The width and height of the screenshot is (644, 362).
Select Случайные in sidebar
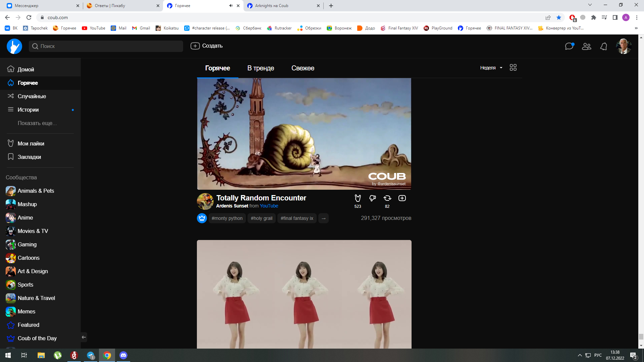pyautogui.click(x=40, y=96)
